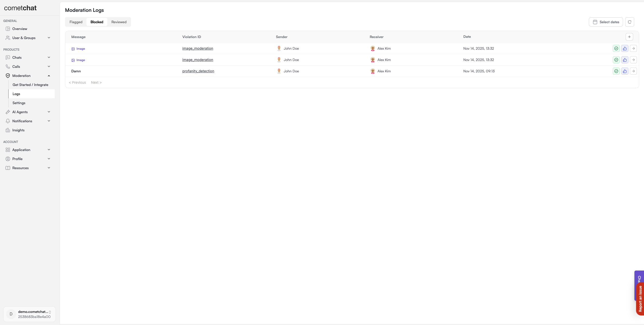Click green check icon on first Image row
Viewport: 644px width, 325px height.
pyautogui.click(x=616, y=48)
